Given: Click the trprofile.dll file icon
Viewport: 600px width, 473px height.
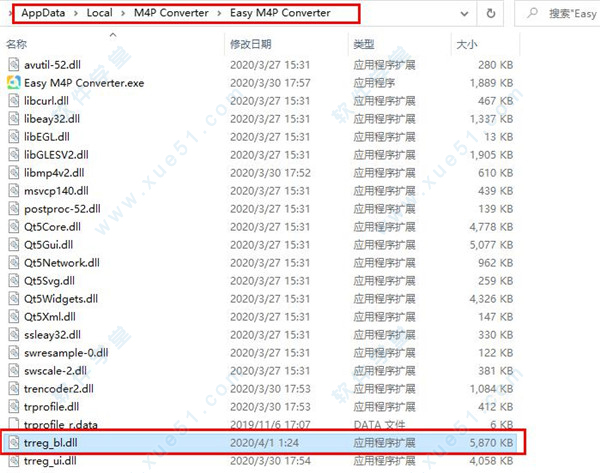Looking at the screenshot, I should [14, 406].
